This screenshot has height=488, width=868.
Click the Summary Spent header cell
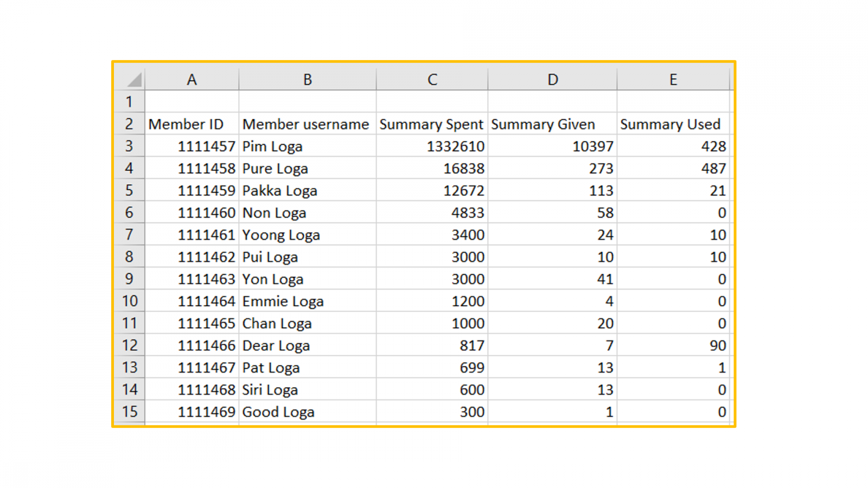(432, 124)
